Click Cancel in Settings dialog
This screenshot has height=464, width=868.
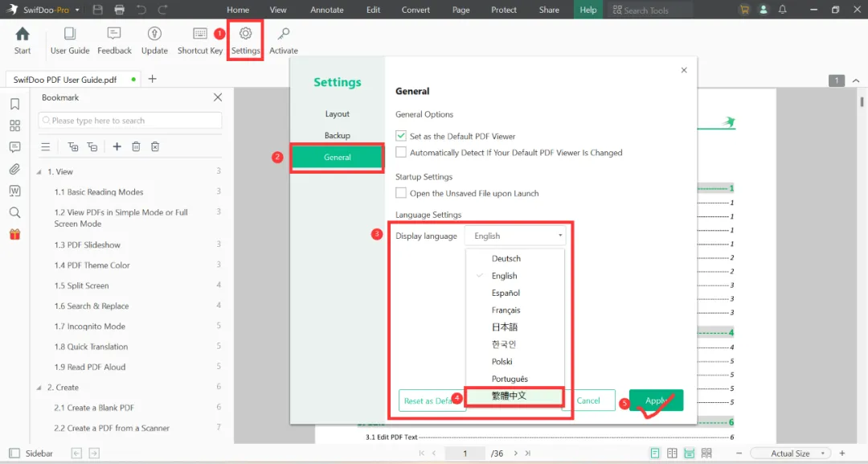(x=589, y=400)
